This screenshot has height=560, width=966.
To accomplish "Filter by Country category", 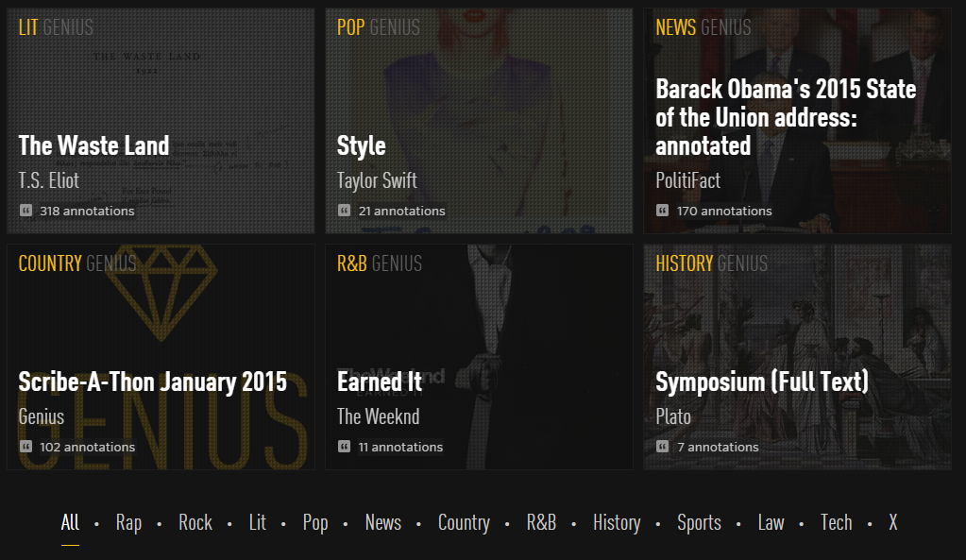I will click(464, 522).
